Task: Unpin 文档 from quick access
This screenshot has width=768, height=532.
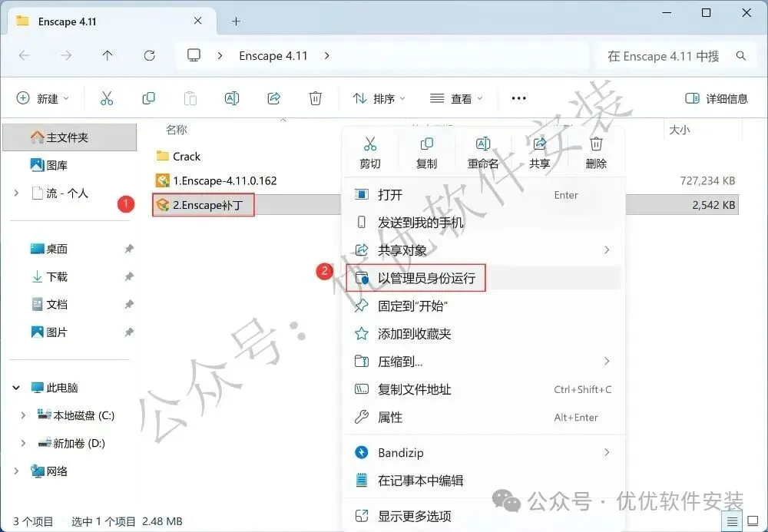Action: pos(129,305)
